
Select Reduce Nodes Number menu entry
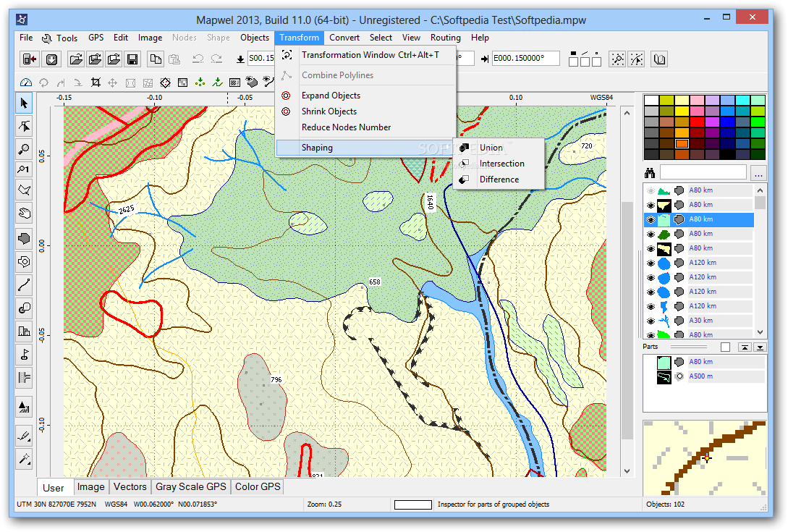[365, 127]
